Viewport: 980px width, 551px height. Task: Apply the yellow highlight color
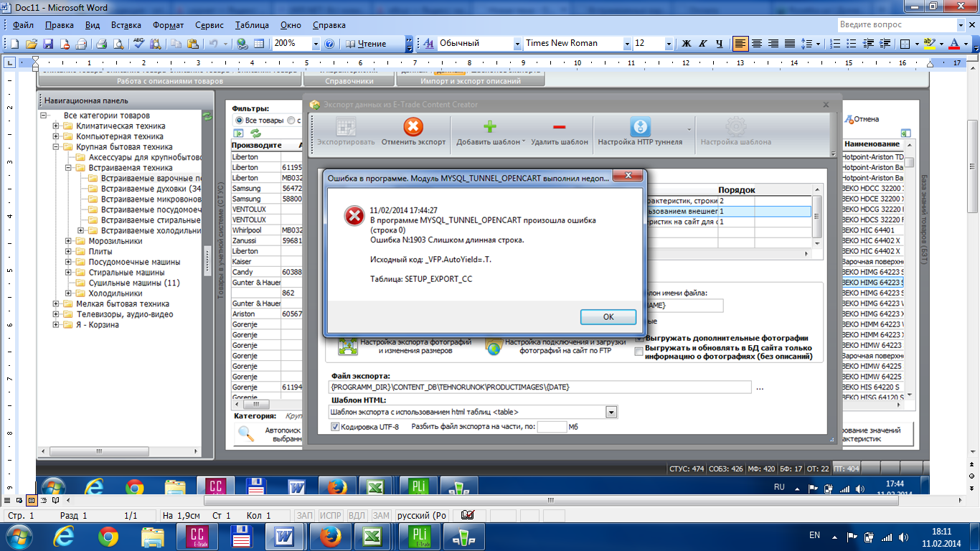929,44
